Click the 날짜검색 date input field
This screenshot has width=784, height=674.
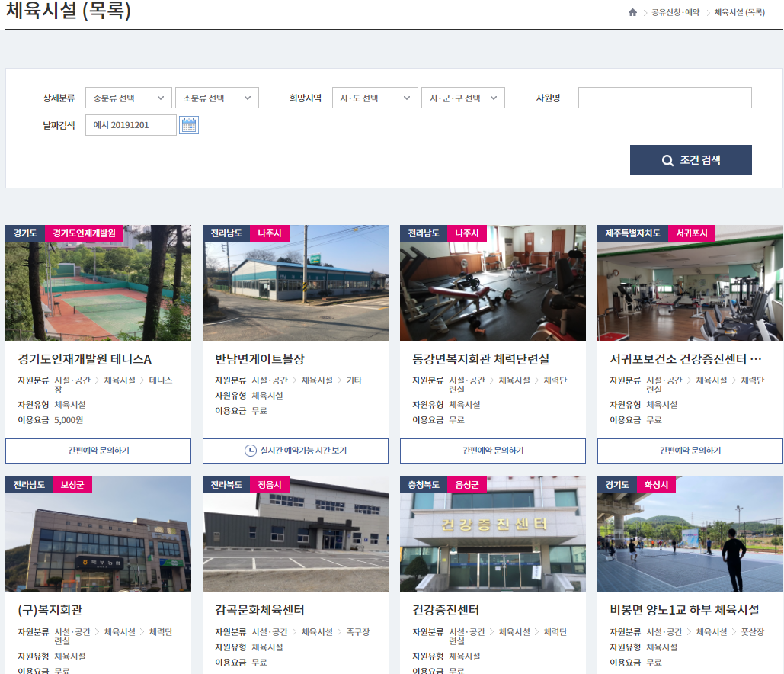131,125
